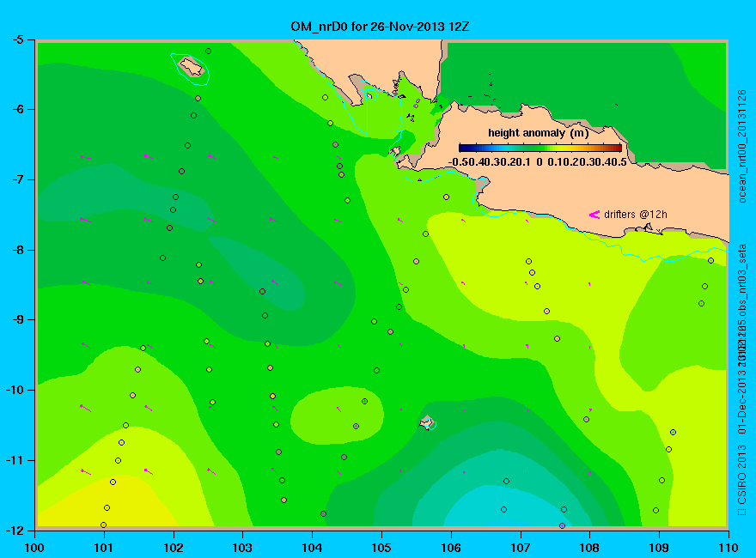
Task: Click the vertical CSIRO 2013 copyright text
Action: pos(742,480)
